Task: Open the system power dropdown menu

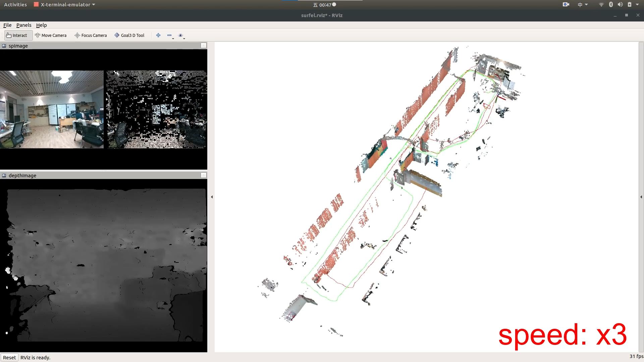Action: tap(638, 4)
